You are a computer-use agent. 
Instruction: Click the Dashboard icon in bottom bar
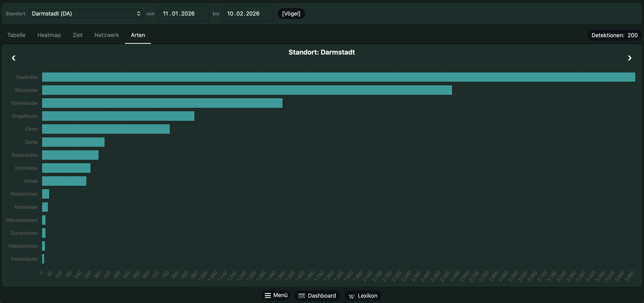pos(302,296)
